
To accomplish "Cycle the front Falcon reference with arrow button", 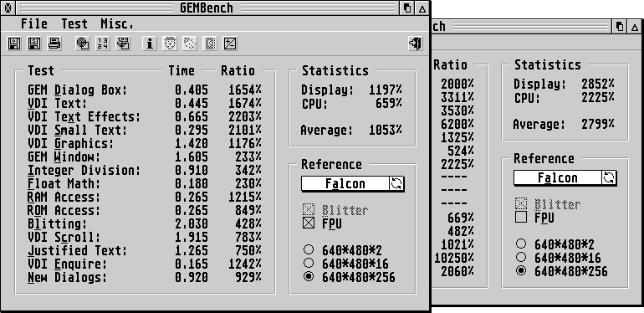I will [x=396, y=183].
